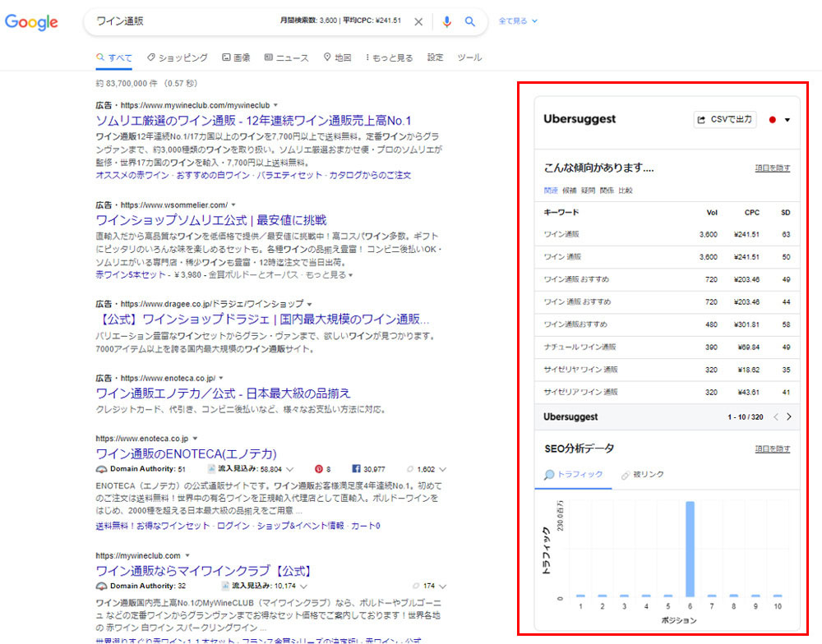Click Pinterest icon with count 8

[x=318, y=469]
